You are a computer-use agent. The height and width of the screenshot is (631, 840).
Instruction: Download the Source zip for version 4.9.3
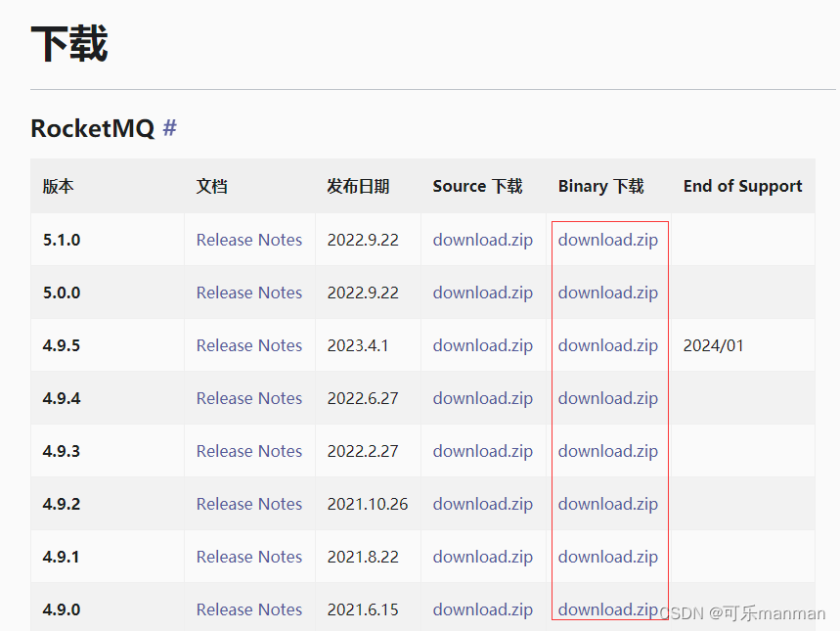(x=482, y=451)
